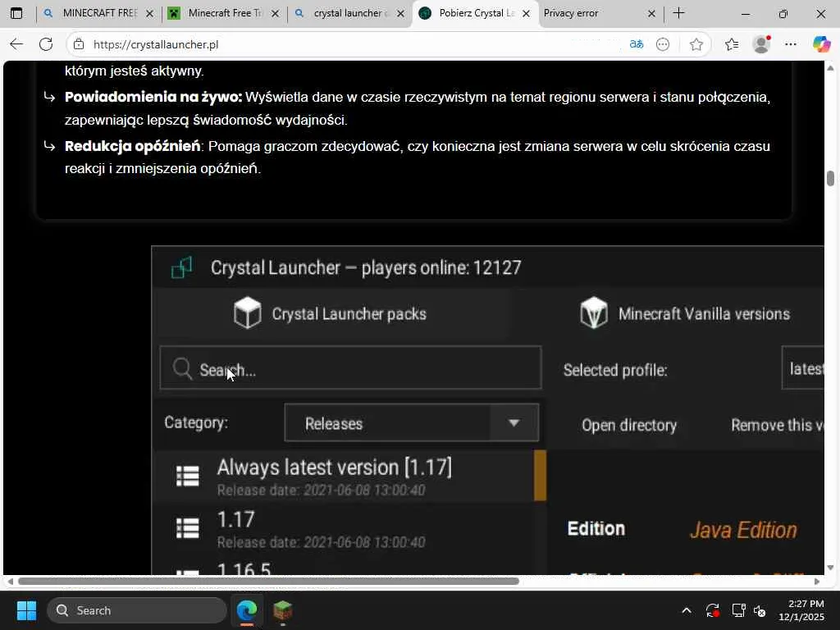Click the Crystal Launcher logo icon
Viewport: 840px width, 630px height.
click(x=182, y=267)
